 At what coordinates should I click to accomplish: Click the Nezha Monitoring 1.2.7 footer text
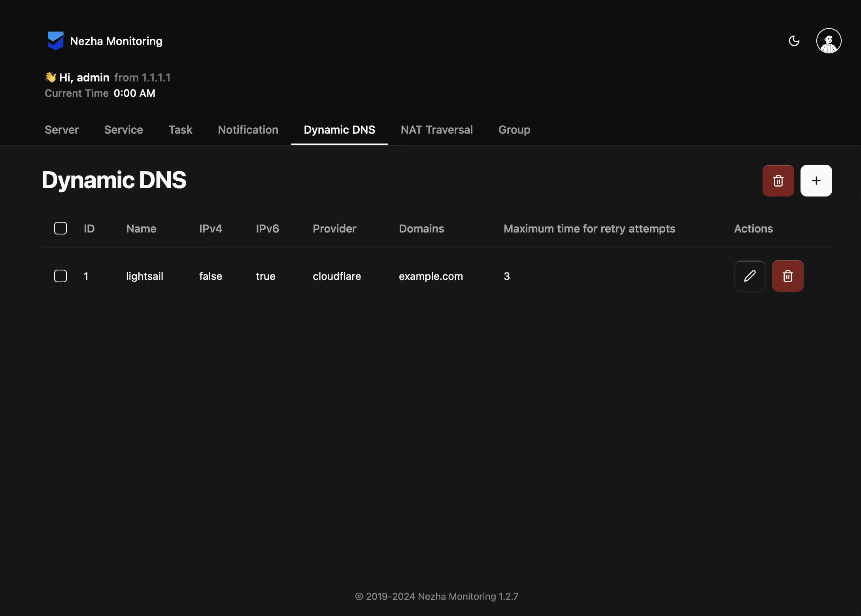[x=468, y=596]
